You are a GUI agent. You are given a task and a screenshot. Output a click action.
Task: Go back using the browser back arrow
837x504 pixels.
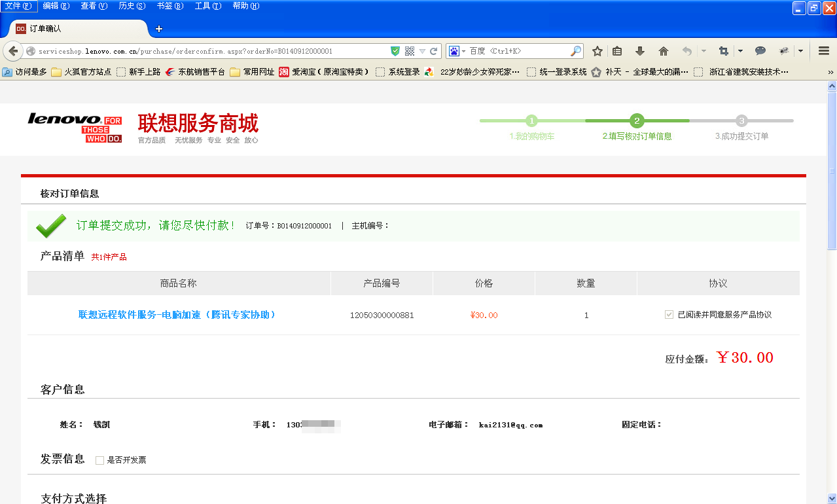coord(13,51)
